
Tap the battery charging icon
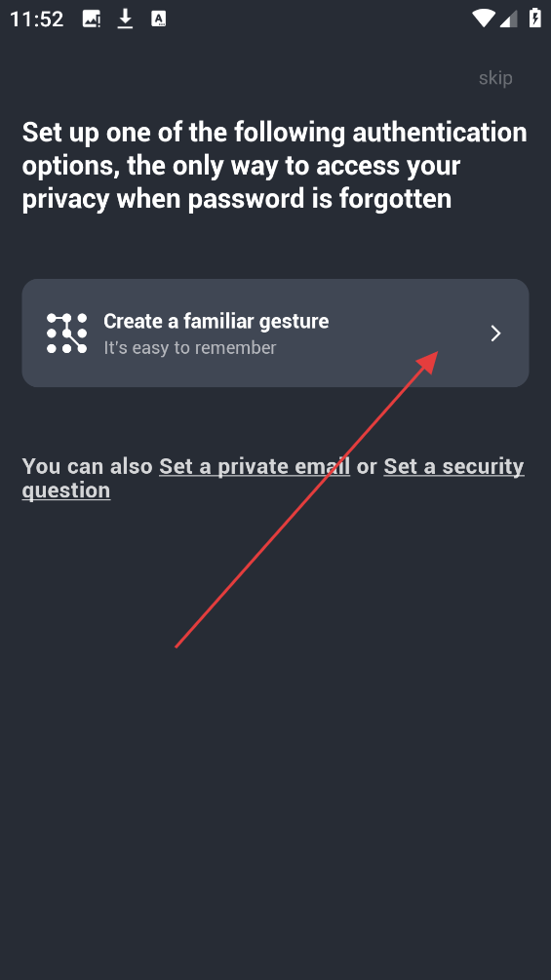[535, 19]
